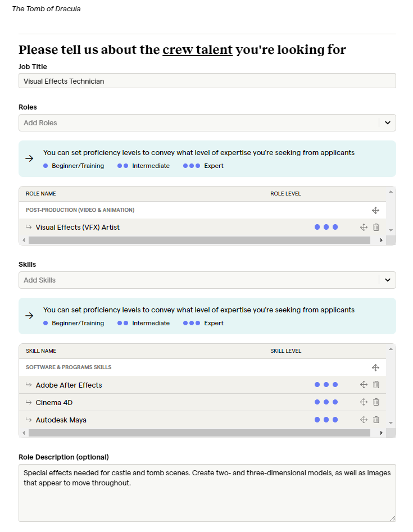
Task: Click the SKILL NAME column header
Action: pos(40,351)
